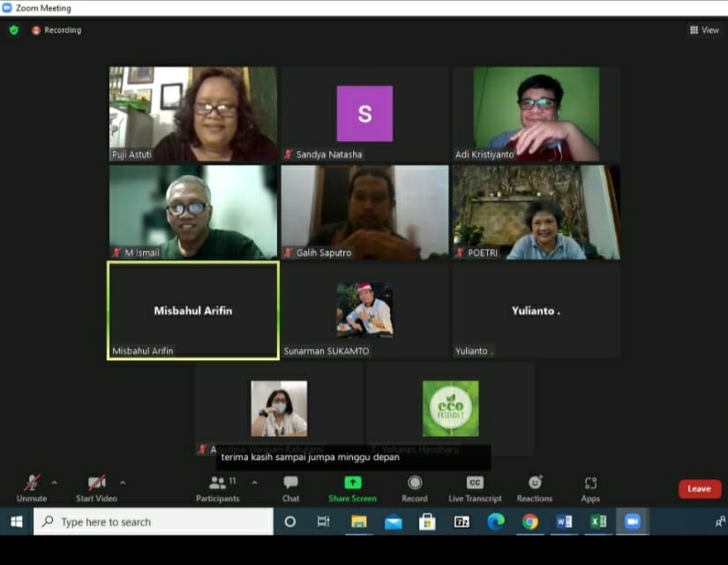Leave the meeting

(x=700, y=489)
